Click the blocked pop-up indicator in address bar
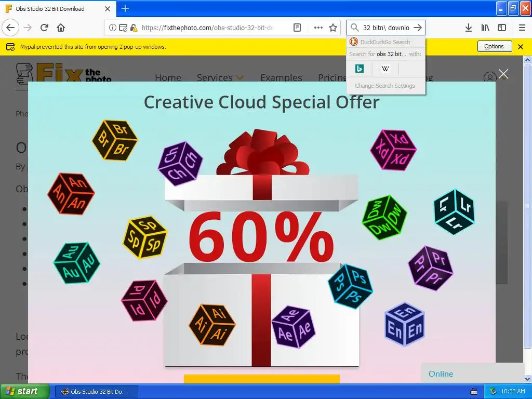 coord(123,28)
